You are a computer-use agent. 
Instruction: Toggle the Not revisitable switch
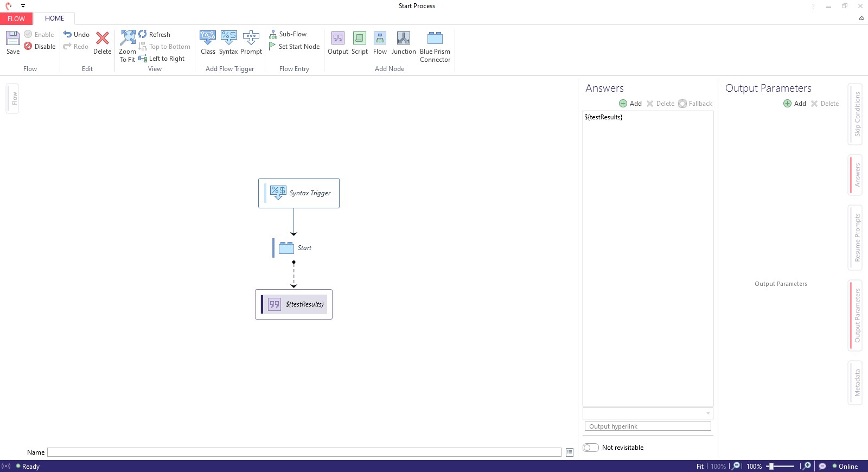591,448
